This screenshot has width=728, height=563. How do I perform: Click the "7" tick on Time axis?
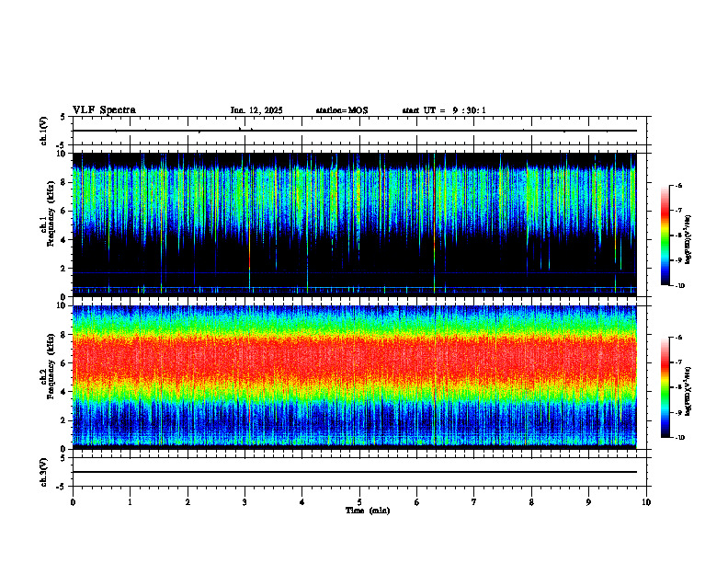click(x=474, y=502)
